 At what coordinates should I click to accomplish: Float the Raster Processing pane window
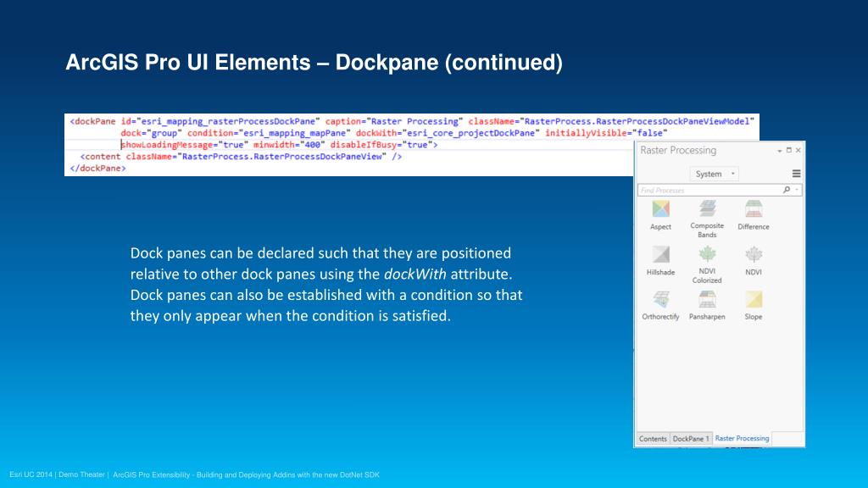tap(789, 150)
